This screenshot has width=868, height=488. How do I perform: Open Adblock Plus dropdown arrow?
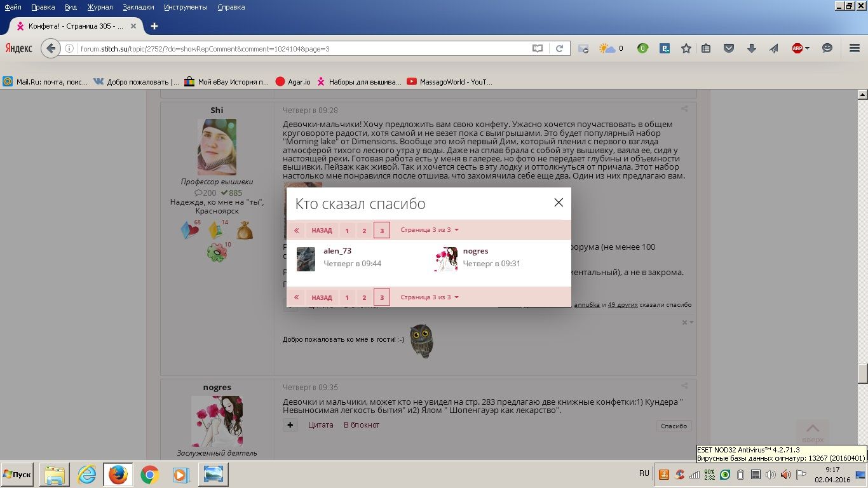[x=807, y=48]
